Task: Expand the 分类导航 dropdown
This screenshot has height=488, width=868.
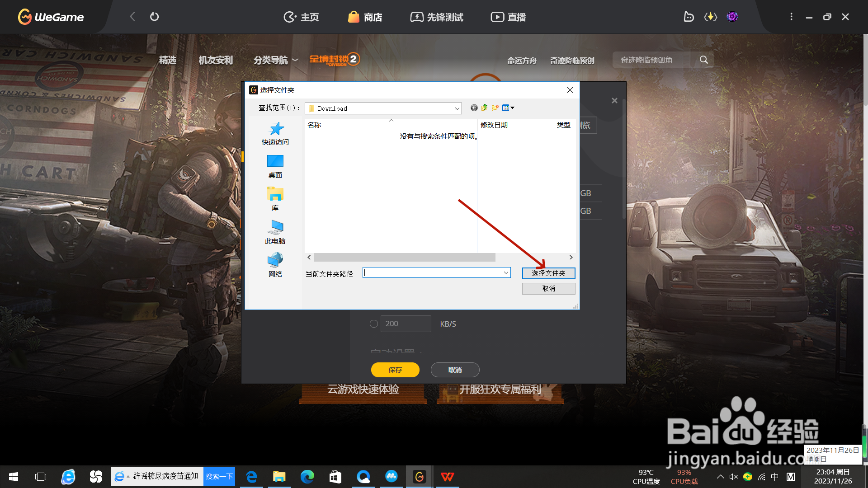Action: (x=276, y=60)
